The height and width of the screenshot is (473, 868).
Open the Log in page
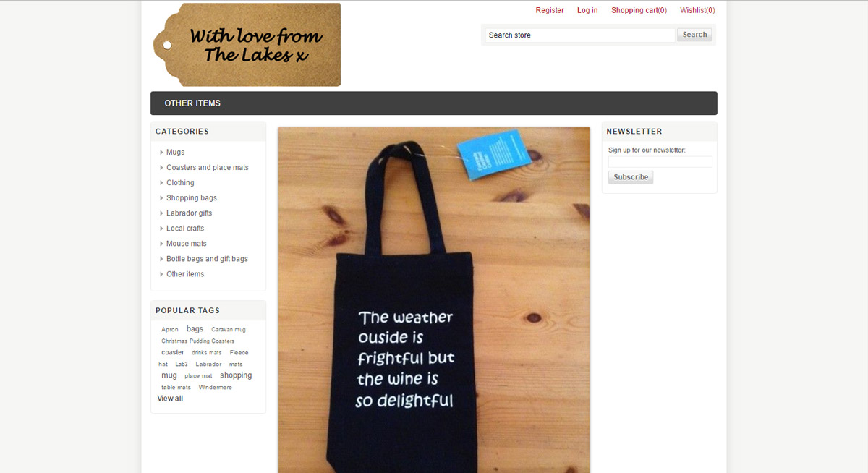[587, 10]
